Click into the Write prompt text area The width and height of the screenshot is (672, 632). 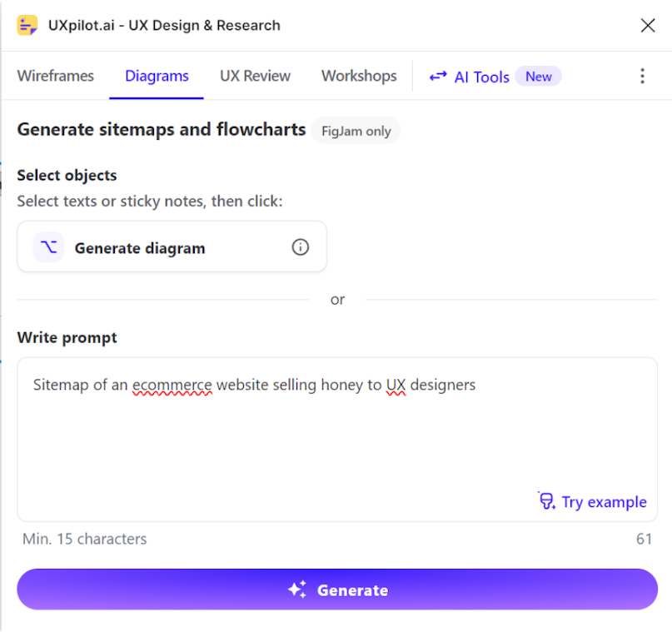click(x=337, y=440)
